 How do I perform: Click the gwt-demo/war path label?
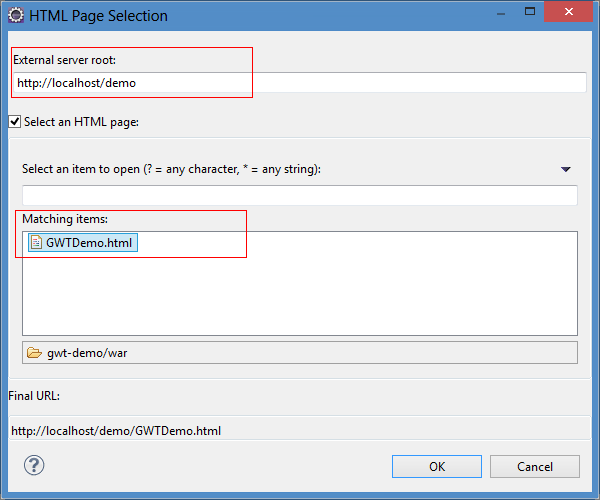pos(87,353)
